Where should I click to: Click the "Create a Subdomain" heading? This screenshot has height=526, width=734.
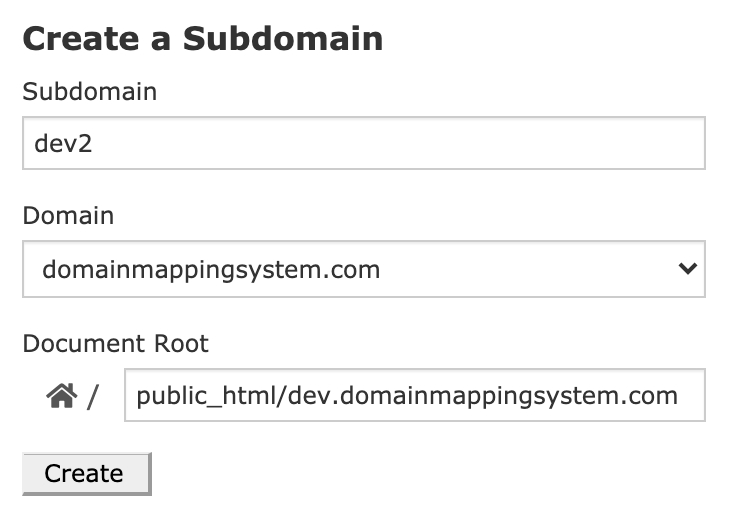pos(202,39)
